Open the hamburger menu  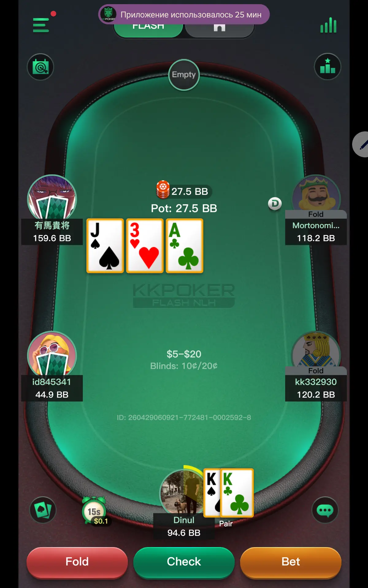pos(41,25)
